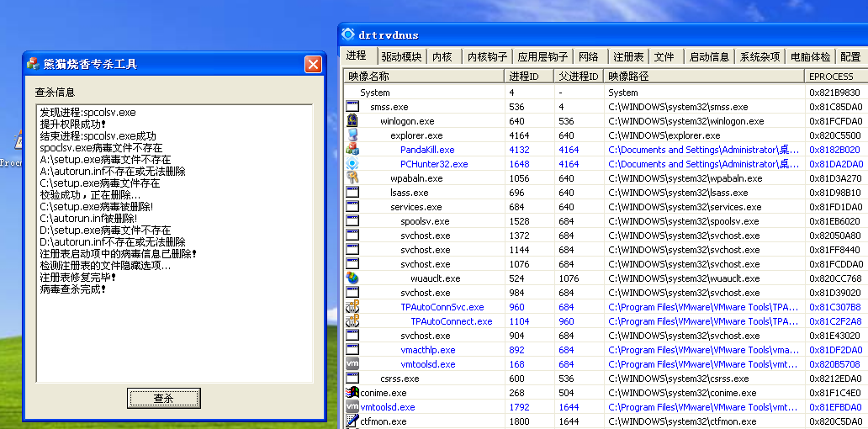Click the 发现进程:spcolsv.exe log line
Viewport: 868px width, 429px height.
click(88, 113)
